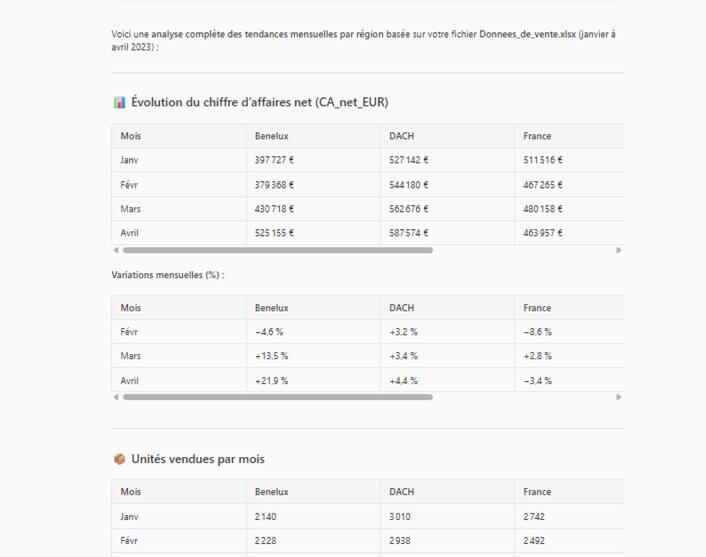This screenshot has height=557, width=706.
Task: Click horizontal scrollbar thumb of variations table
Action: [x=277, y=397]
